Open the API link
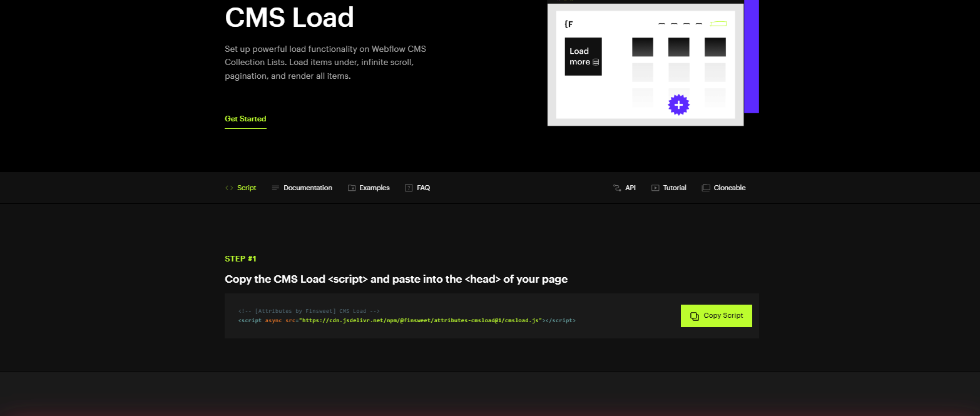980x416 pixels. 624,188
